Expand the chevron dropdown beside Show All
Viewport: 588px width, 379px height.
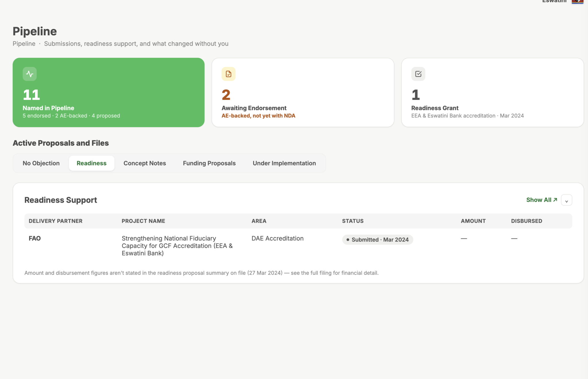(566, 200)
